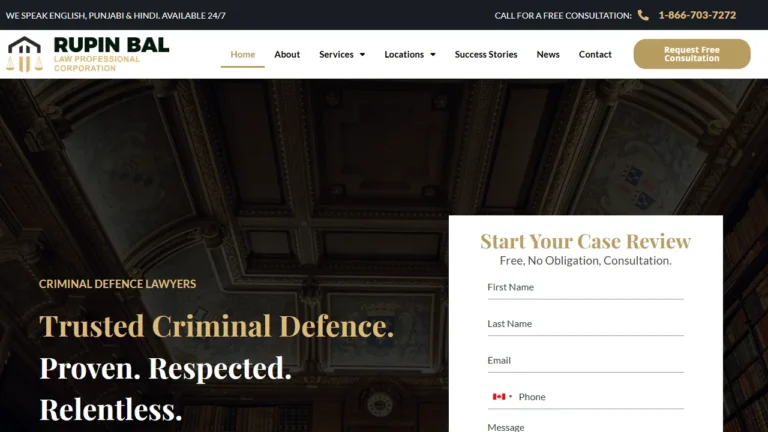Click 'Start Your Case Review' heading
768x432 pixels.
(x=585, y=241)
